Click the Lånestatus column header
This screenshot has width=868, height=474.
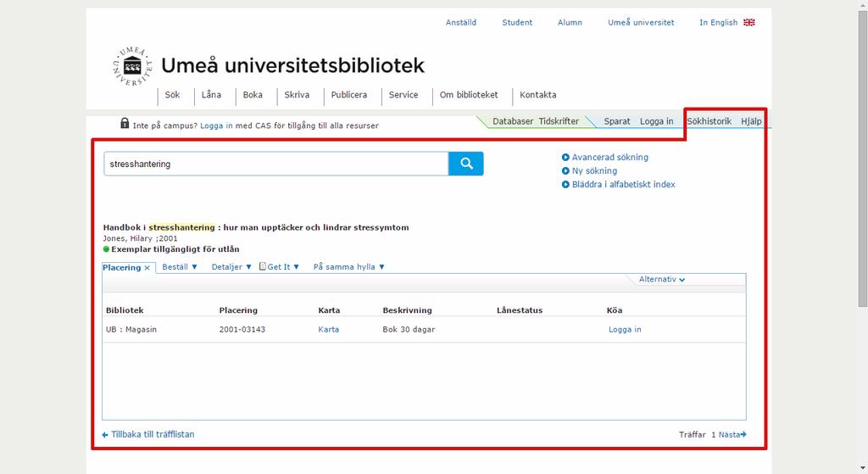[x=520, y=310]
